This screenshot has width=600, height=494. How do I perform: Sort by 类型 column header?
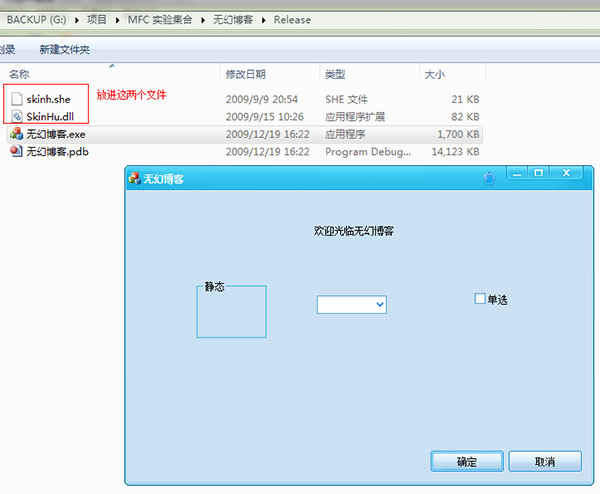[x=335, y=74]
